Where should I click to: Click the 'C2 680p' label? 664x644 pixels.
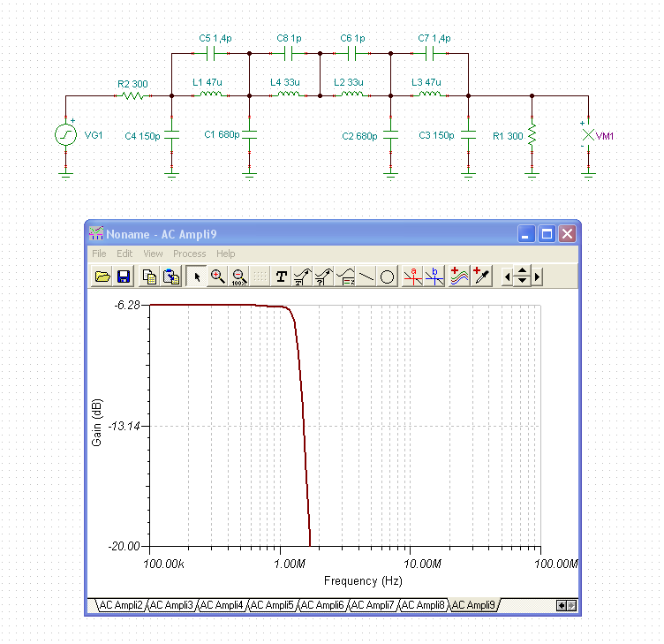tap(359, 136)
